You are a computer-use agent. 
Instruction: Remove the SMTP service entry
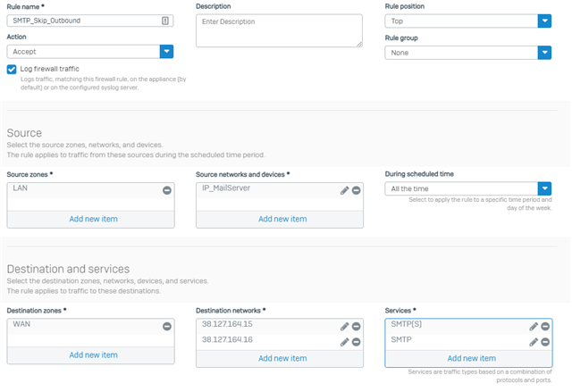pos(545,342)
